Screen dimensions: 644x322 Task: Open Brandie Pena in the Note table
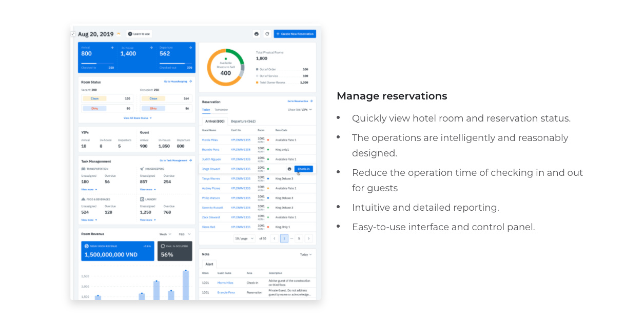tap(226, 292)
